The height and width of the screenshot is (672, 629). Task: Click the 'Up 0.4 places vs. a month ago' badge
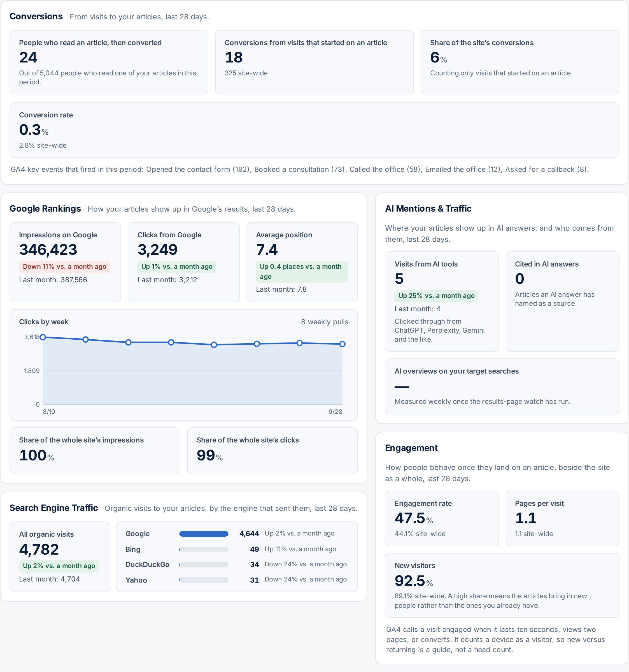[302, 272]
